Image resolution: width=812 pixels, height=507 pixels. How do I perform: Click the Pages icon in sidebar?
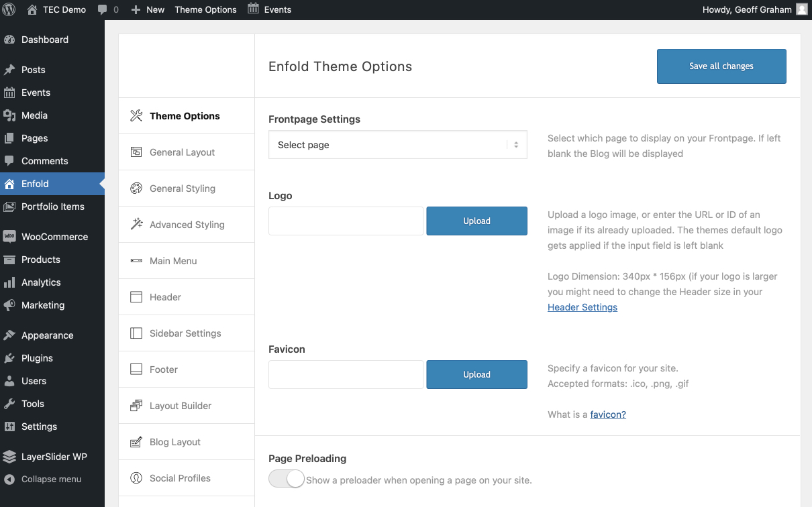coord(9,138)
